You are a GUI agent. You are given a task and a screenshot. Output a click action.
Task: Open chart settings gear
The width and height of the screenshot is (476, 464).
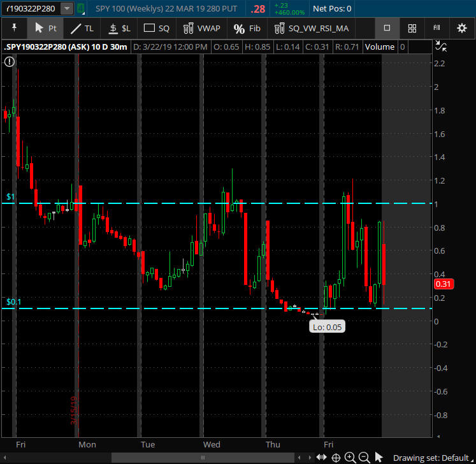(462, 28)
